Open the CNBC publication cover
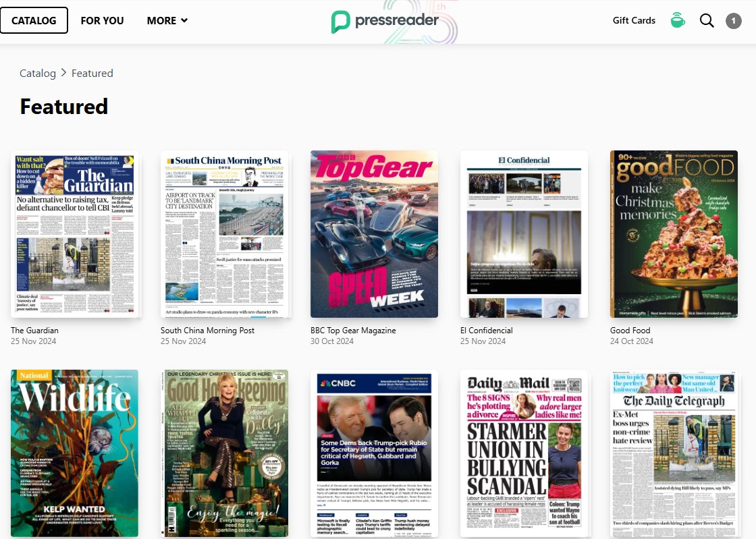 tap(374, 453)
